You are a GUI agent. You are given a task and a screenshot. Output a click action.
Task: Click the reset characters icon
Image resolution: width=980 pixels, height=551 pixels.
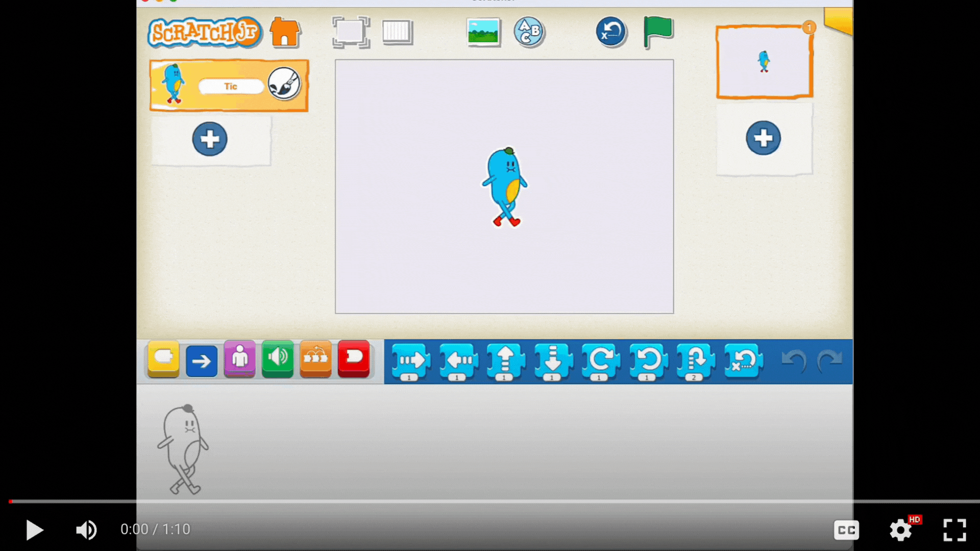610,32
